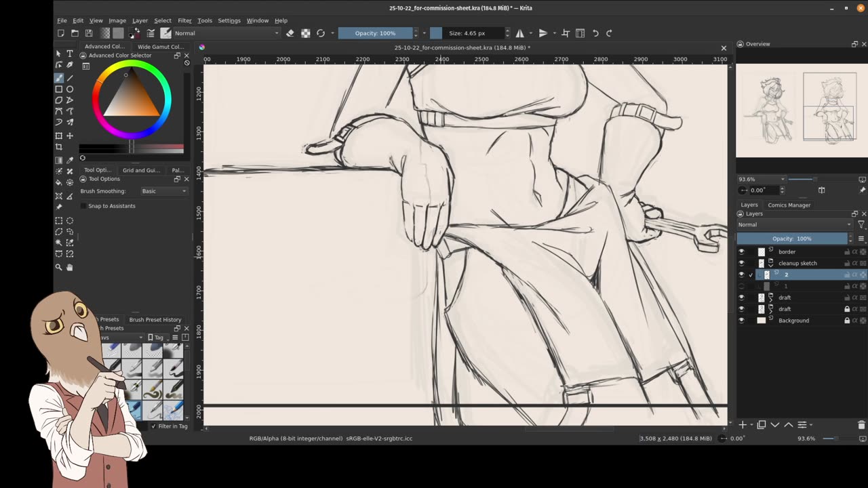Image resolution: width=868 pixels, height=488 pixels.
Task: Toggle eraser mode in toolbar
Action: tap(290, 33)
